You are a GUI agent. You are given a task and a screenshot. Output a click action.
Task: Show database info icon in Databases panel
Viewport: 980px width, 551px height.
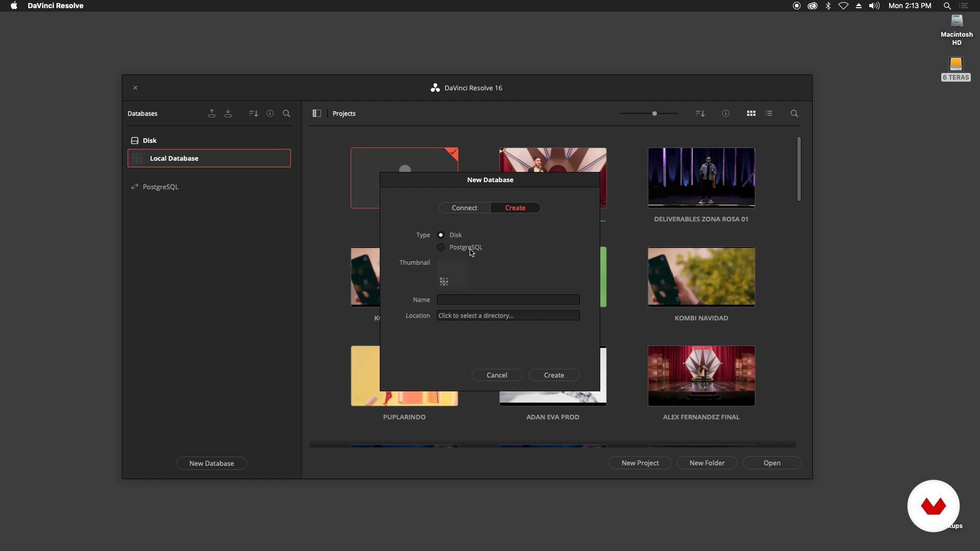coord(270,113)
